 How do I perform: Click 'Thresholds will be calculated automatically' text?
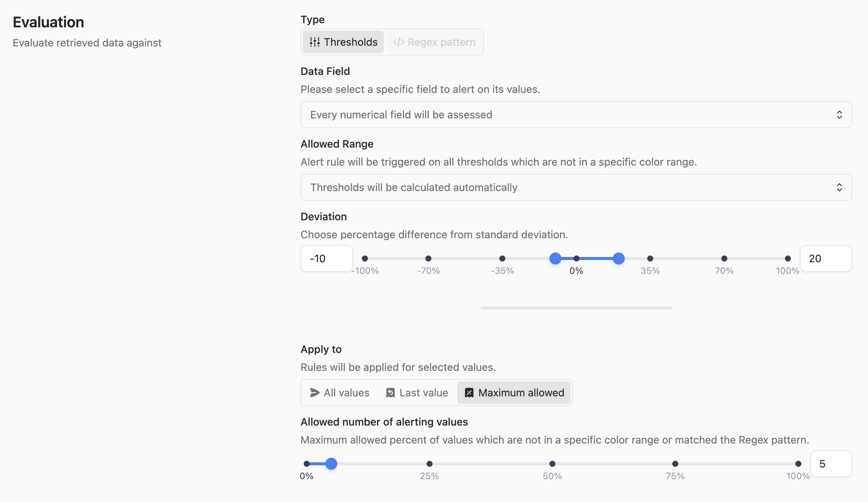[414, 187]
